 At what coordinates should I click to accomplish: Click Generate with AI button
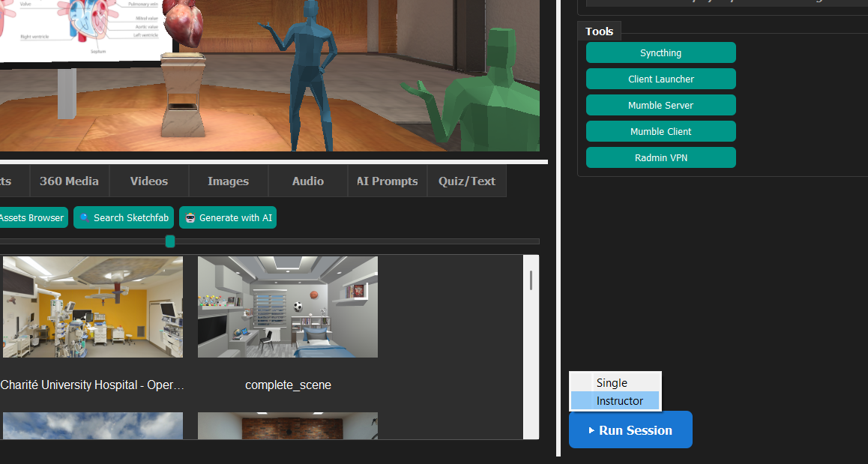point(228,217)
